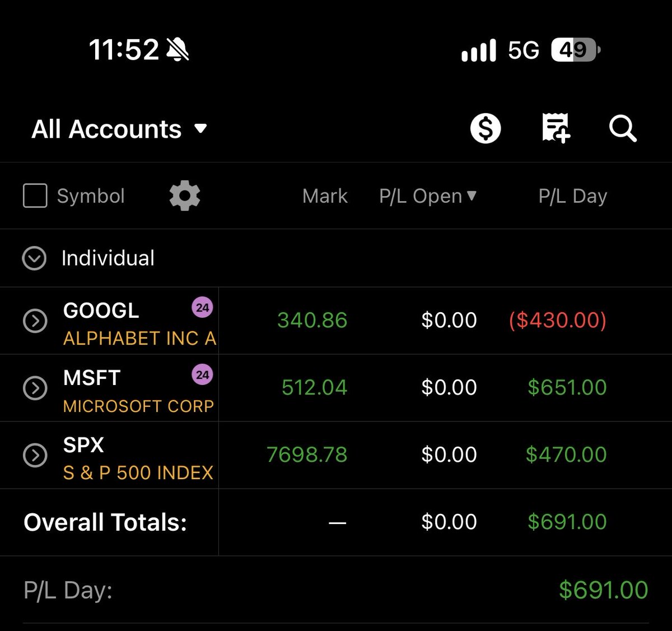Tap the battery indicator showing 49
This screenshot has width=672, height=631.
[x=576, y=50]
